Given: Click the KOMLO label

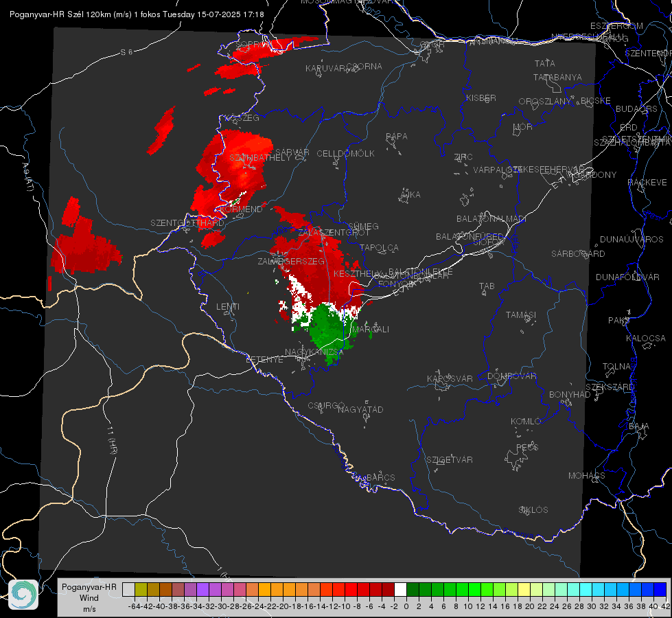Looking at the screenshot, I should (526, 422).
